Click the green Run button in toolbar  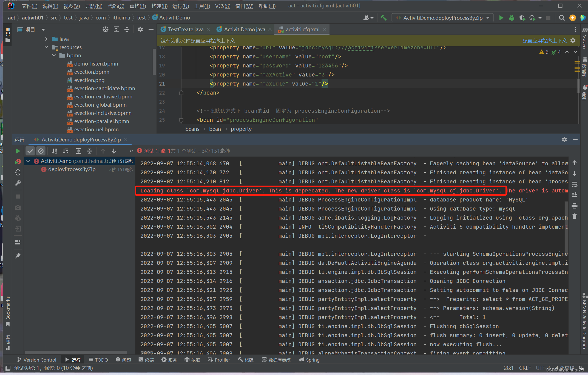(x=501, y=18)
